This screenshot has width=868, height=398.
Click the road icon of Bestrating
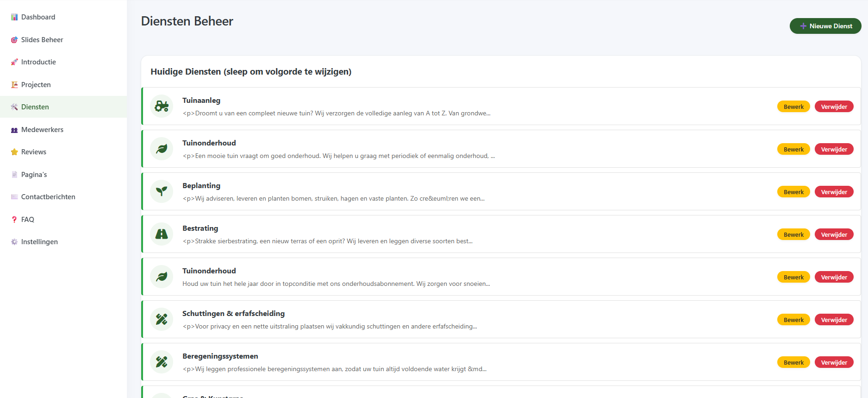162,234
